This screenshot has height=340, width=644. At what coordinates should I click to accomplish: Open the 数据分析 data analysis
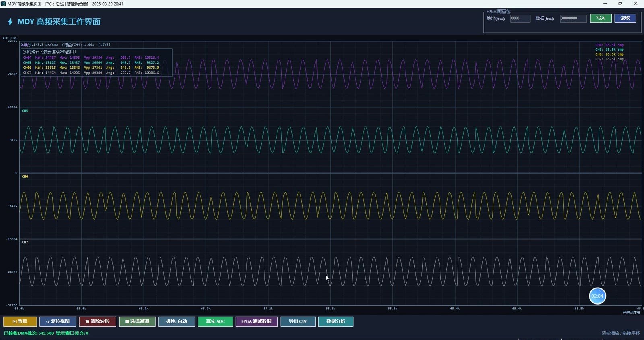click(x=336, y=321)
